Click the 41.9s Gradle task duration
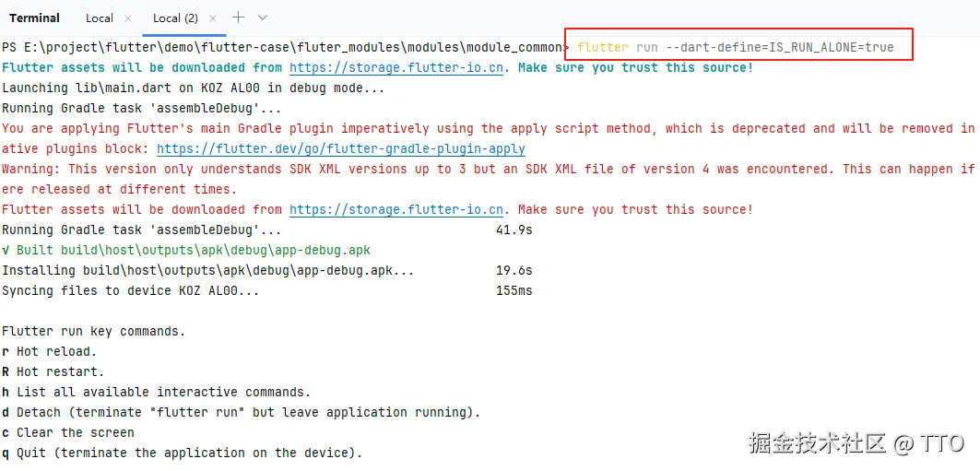Image resolution: width=980 pixels, height=471 pixels. [514, 230]
